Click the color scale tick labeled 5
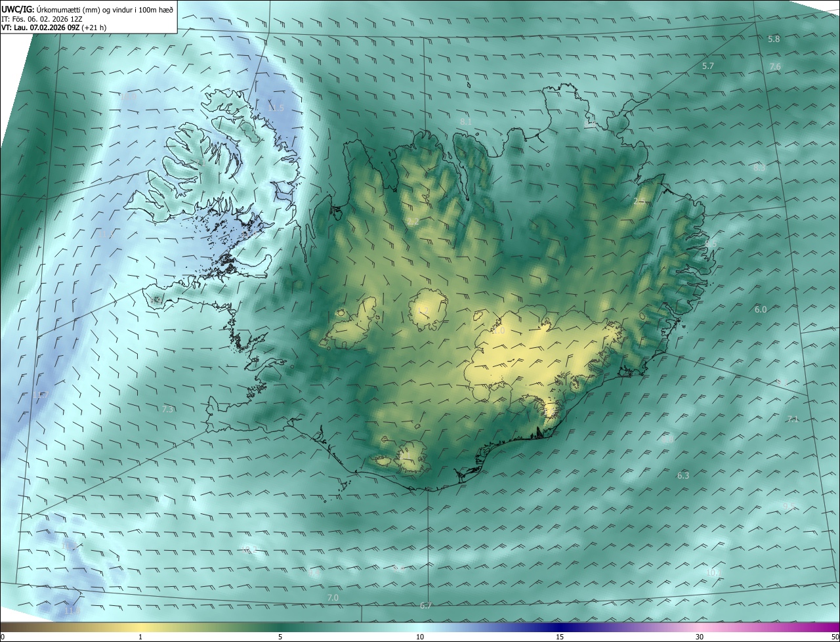The height and width of the screenshot is (642, 840). [280, 637]
